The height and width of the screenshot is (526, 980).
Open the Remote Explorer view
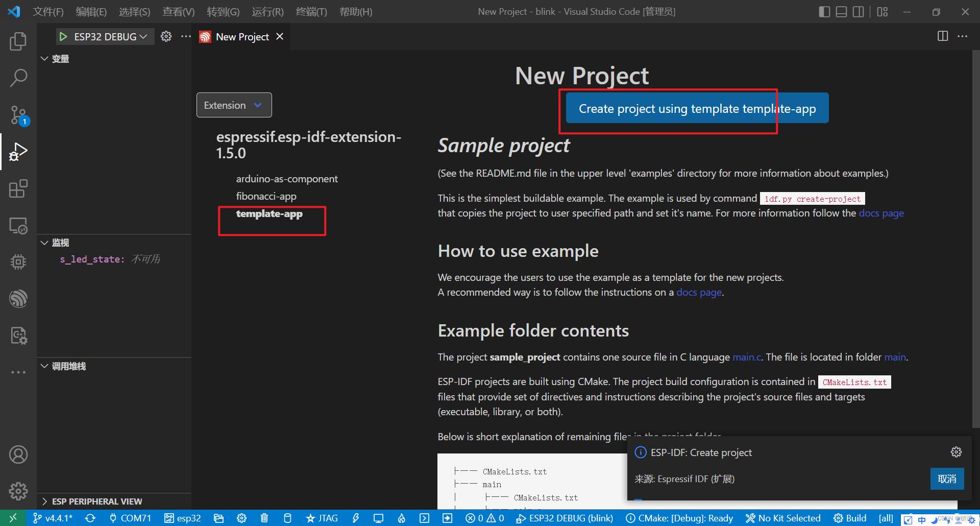coord(18,225)
